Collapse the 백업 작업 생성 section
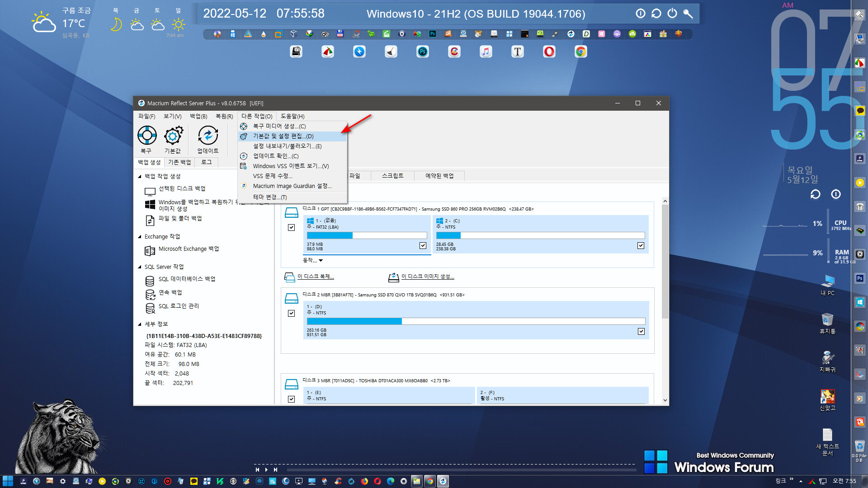This screenshot has height=488, width=868. (x=140, y=176)
